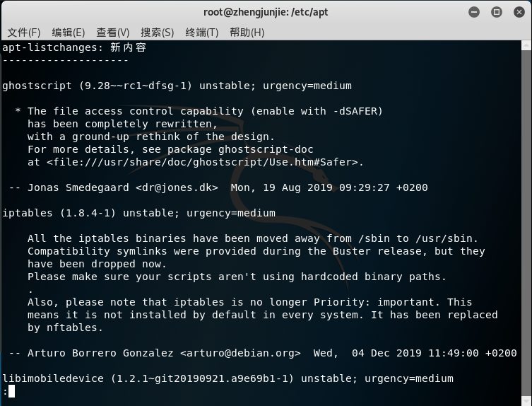Open the 编辑(E) menu
Viewport: 532px width, 406px height.
(x=69, y=33)
